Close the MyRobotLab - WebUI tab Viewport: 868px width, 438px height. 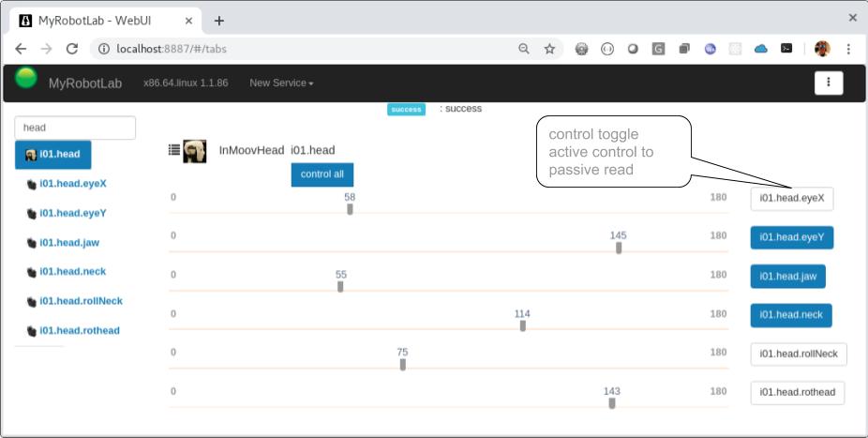[x=188, y=21]
